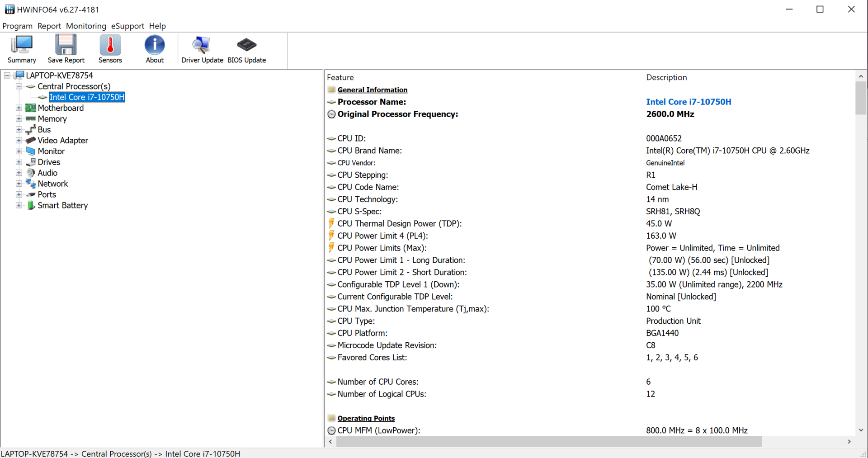The width and height of the screenshot is (868, 458).
Task: Click the TDP lightning bolt icon
Action: [x=331, y=223]
